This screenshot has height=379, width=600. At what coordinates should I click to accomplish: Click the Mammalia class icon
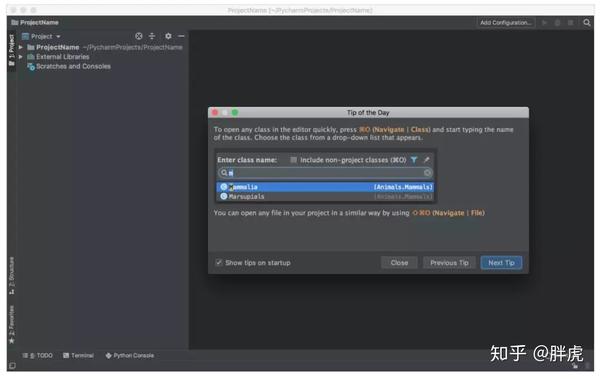tap(224, 187)
